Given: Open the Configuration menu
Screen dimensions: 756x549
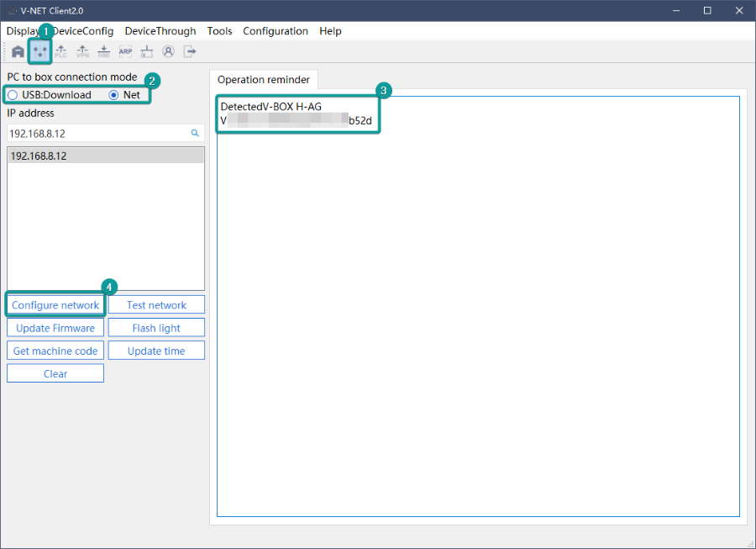Looking at the screenshot, I should tap(276, 31).
